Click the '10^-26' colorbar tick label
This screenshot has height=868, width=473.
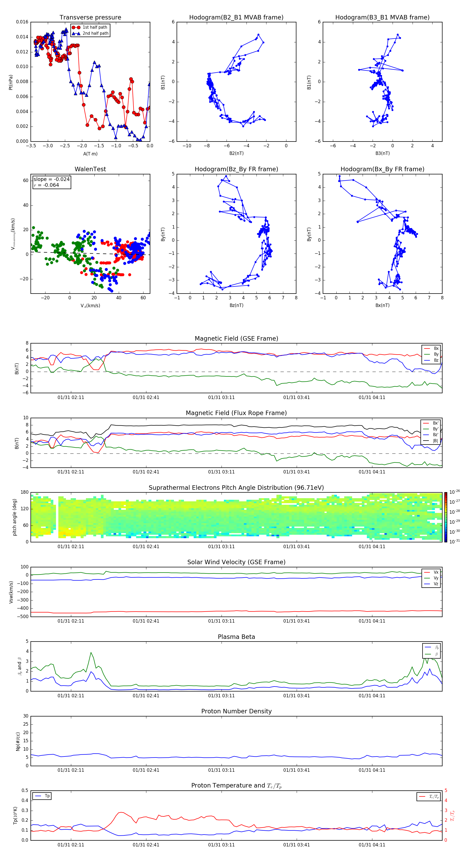455,492
